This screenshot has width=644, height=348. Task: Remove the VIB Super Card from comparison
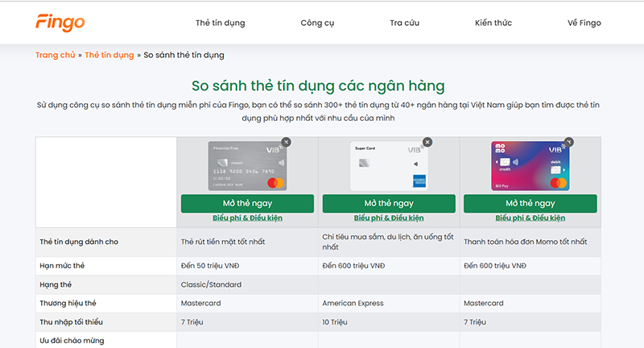[427, 142]
